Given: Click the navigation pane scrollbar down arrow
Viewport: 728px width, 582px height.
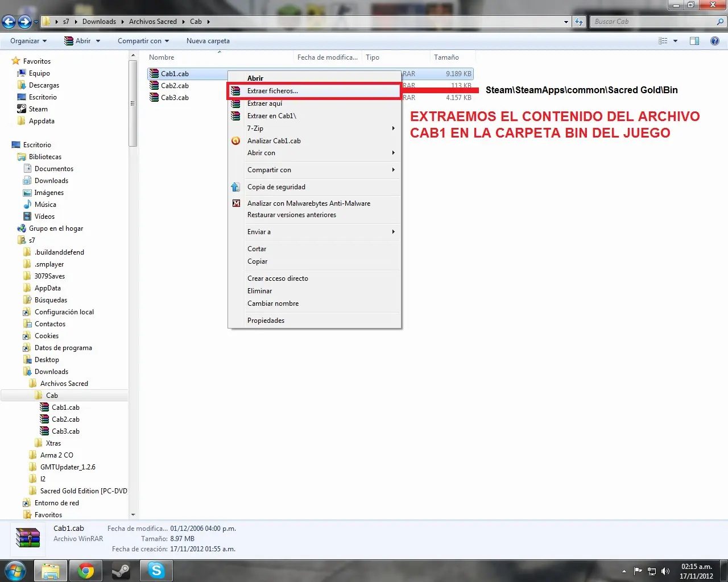Looking at the screenshot, I should click(133, 515).
